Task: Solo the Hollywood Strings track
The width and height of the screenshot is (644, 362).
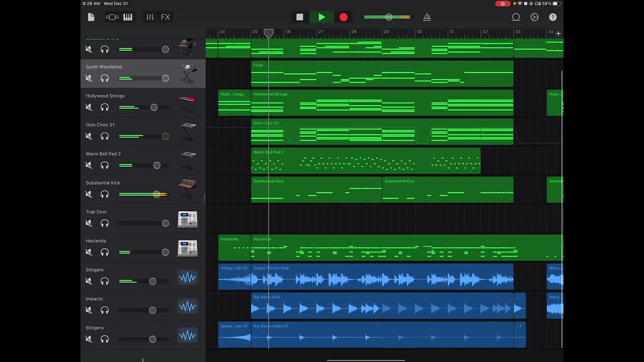Action: pyautogui.click(x=105, y=108)
